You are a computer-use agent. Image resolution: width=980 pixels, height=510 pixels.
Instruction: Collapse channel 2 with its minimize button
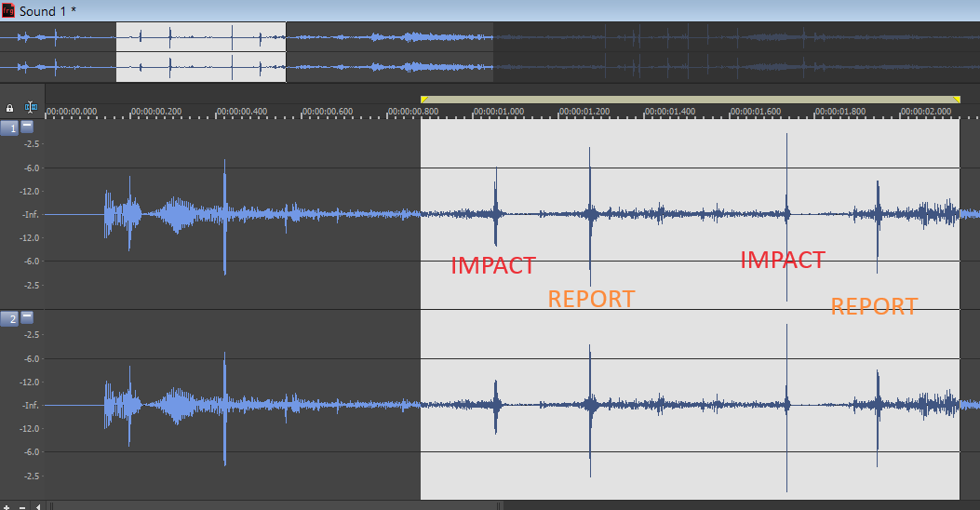(x=27, y=316)
